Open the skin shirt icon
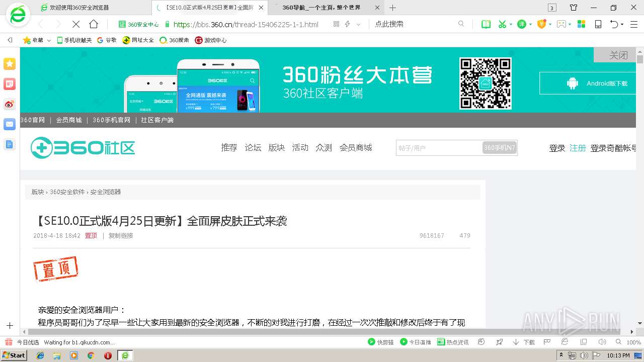Viewport: 644px width, 362px height. tap(574, 8)
